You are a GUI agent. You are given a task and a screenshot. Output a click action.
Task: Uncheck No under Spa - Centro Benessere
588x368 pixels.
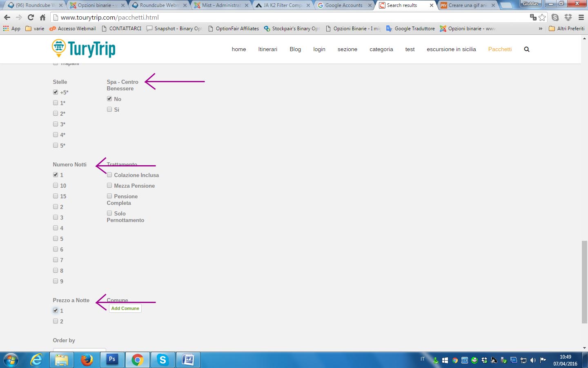pos(109,99)
